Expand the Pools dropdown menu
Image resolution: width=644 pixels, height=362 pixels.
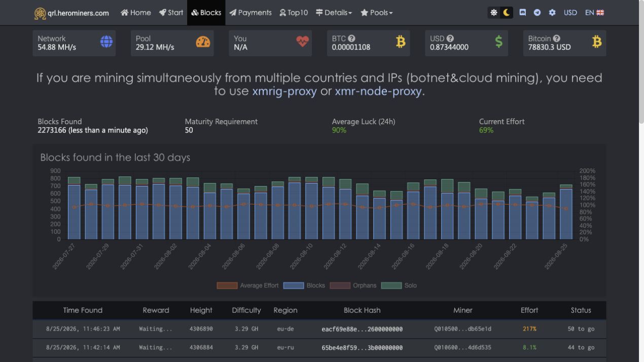pos(376,13)
